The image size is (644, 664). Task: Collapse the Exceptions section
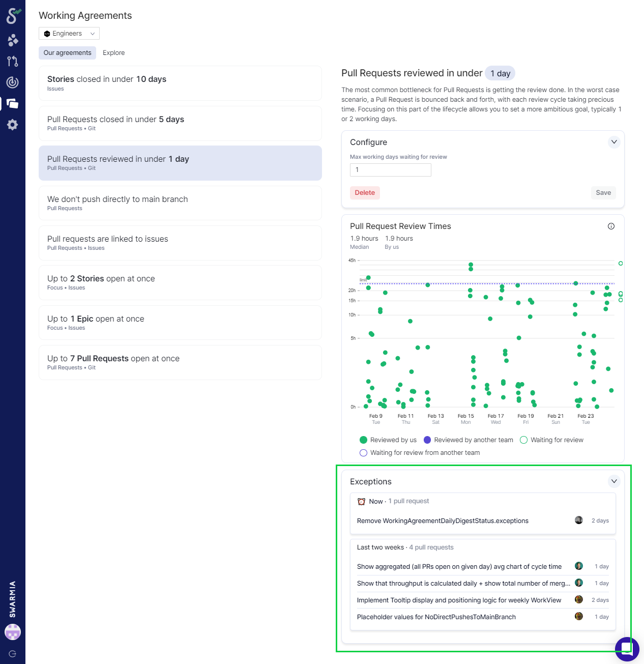tap(614, 481)
